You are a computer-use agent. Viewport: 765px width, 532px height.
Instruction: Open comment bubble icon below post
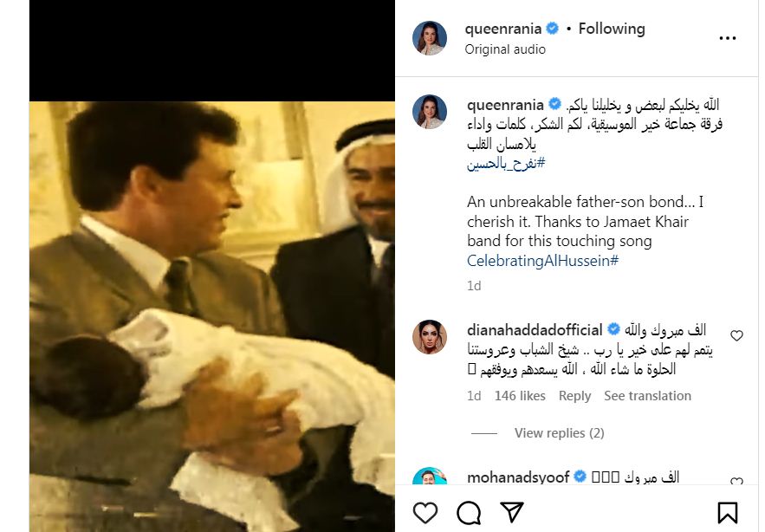pos(469,513)
